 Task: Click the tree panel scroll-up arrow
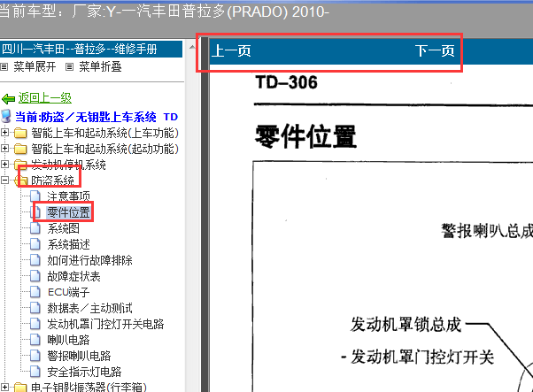pos(192,47)
